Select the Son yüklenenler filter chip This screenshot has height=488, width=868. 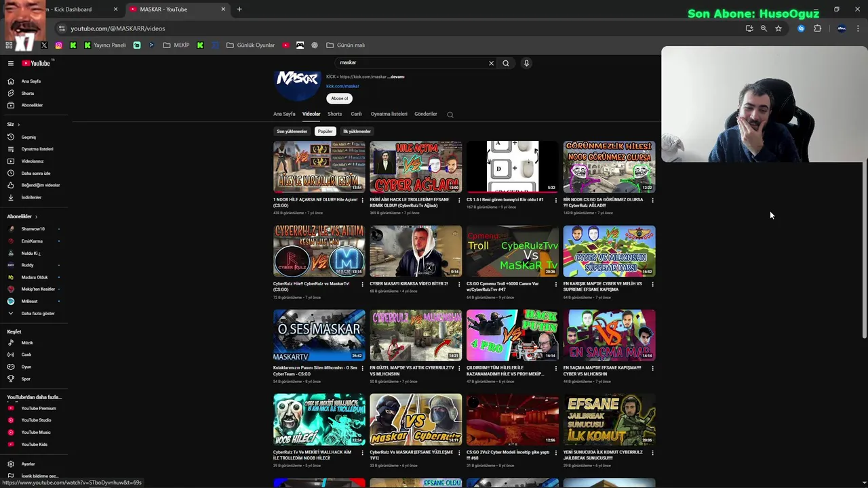(x=292, y=131)
